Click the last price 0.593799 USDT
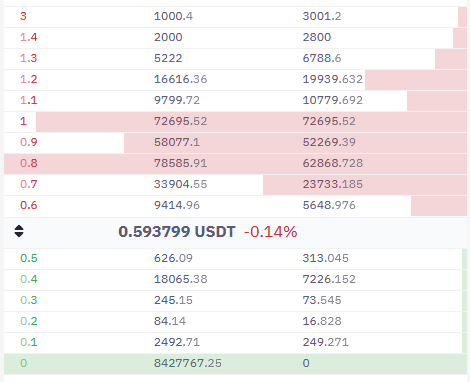Screen dimensions: 470x382 pos(177,232)
